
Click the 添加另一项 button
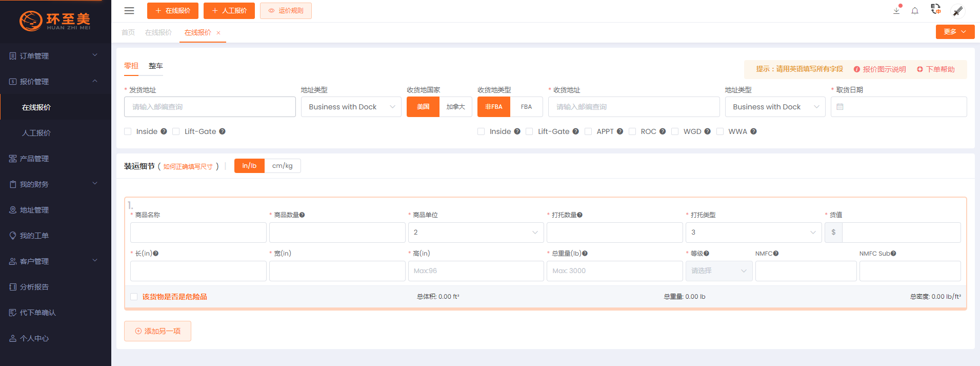click(x=157, y=331)
